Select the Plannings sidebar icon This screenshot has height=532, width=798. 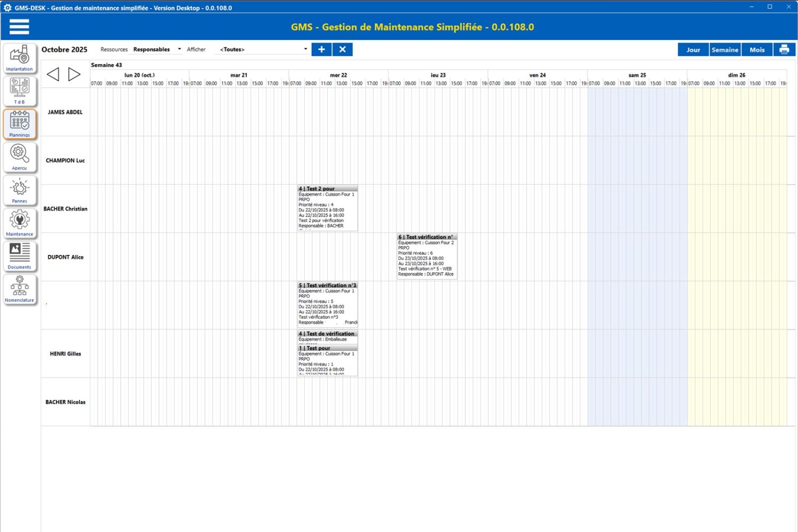(x=20, y=124)
